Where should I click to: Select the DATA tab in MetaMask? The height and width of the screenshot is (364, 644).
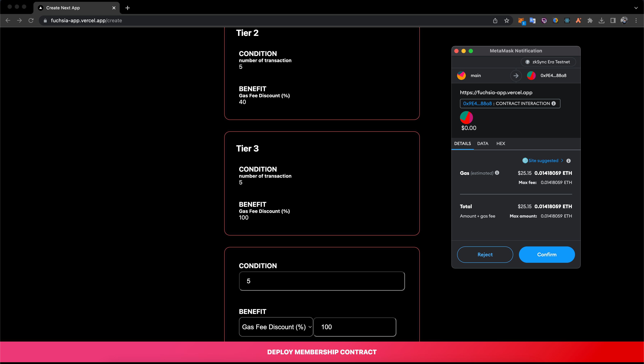click(483, 143)
